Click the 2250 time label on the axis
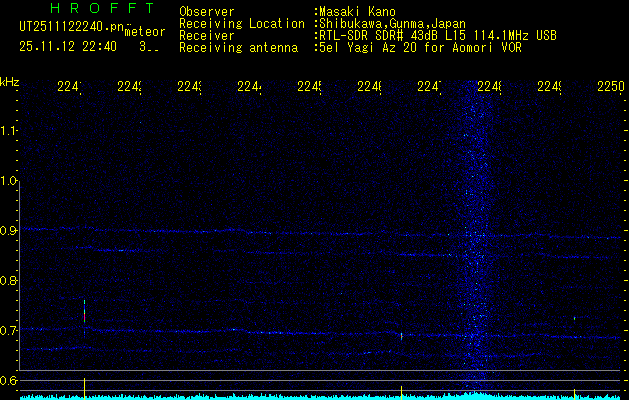 (x=610, y=87)
